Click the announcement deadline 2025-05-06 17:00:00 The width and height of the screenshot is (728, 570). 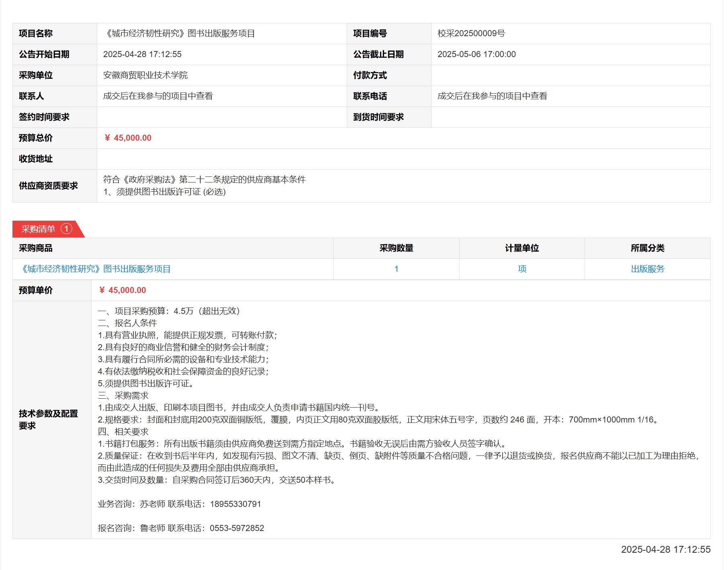point(476,54)
